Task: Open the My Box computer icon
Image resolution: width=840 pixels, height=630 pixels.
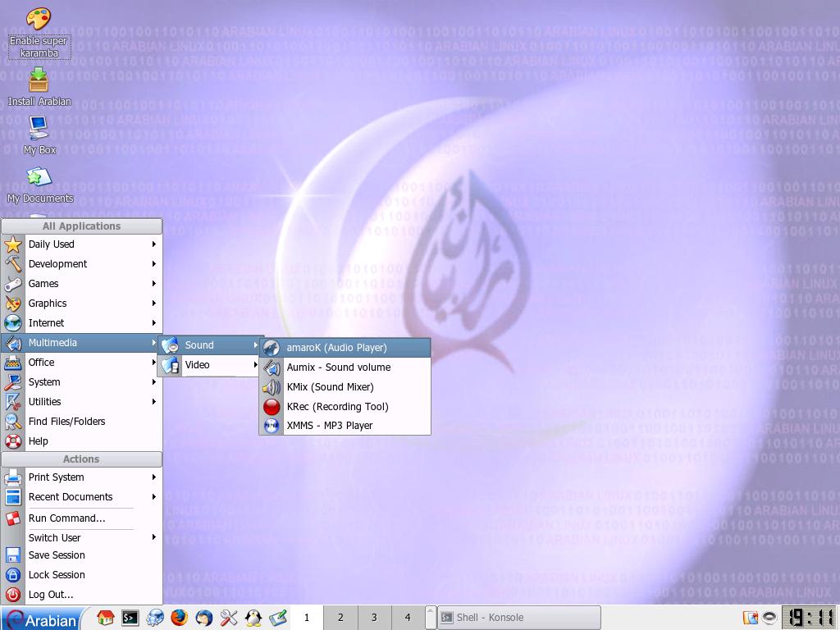Action: (x=39, y=135)
